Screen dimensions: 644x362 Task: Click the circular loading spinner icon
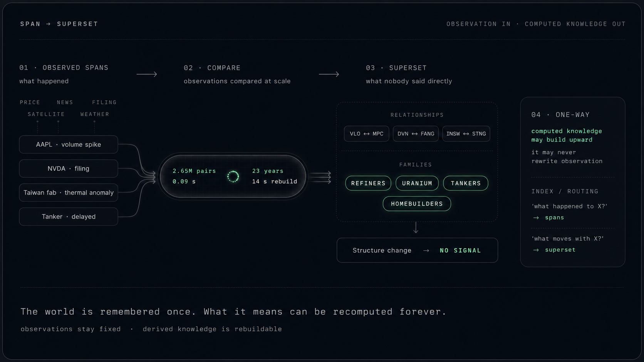point(233,177)
